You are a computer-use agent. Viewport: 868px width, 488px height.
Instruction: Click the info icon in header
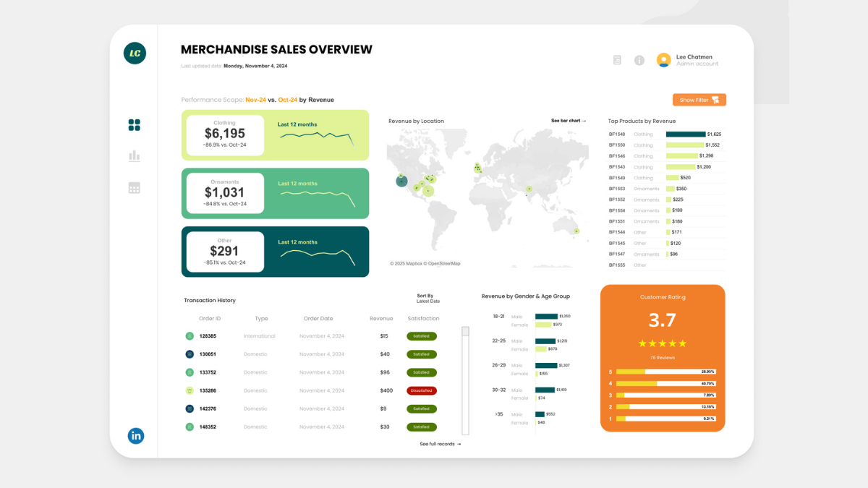[x=639, y=60]
